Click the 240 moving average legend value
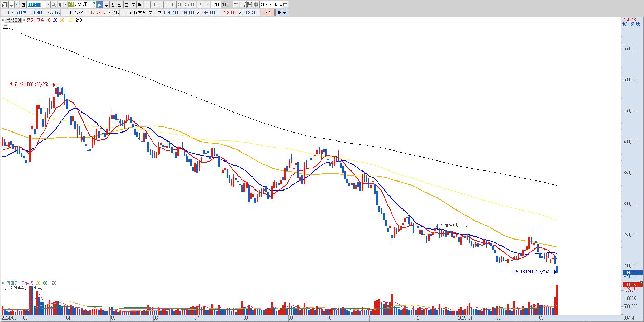 tap(79, 20)
